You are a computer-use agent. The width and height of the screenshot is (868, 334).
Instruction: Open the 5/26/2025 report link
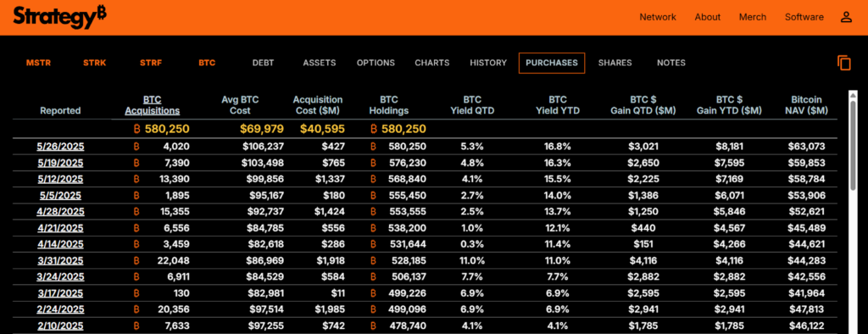tap(60, 147)
